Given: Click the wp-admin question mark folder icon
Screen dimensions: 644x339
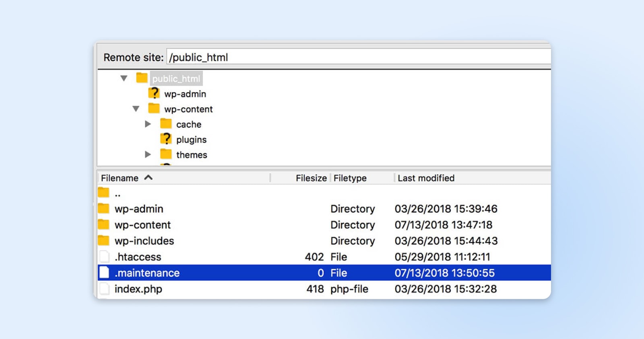Looking at the screenshot, I should (x=154, y=93).
